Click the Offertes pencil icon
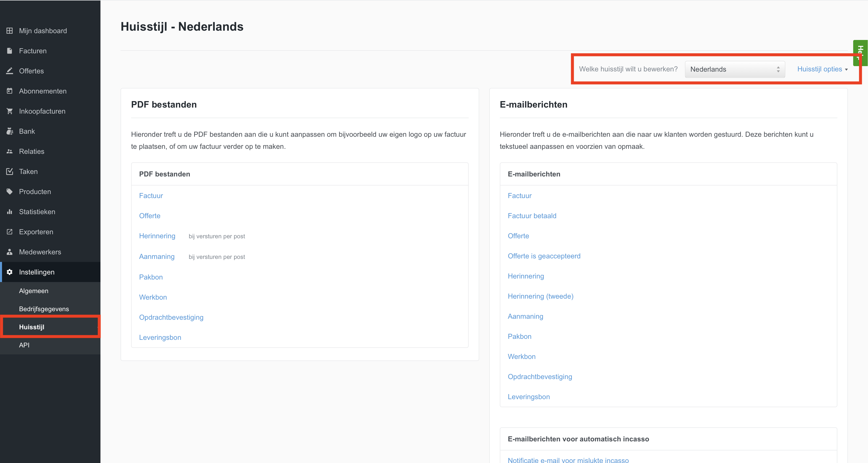868x463 pixels. tap(10, 71)
